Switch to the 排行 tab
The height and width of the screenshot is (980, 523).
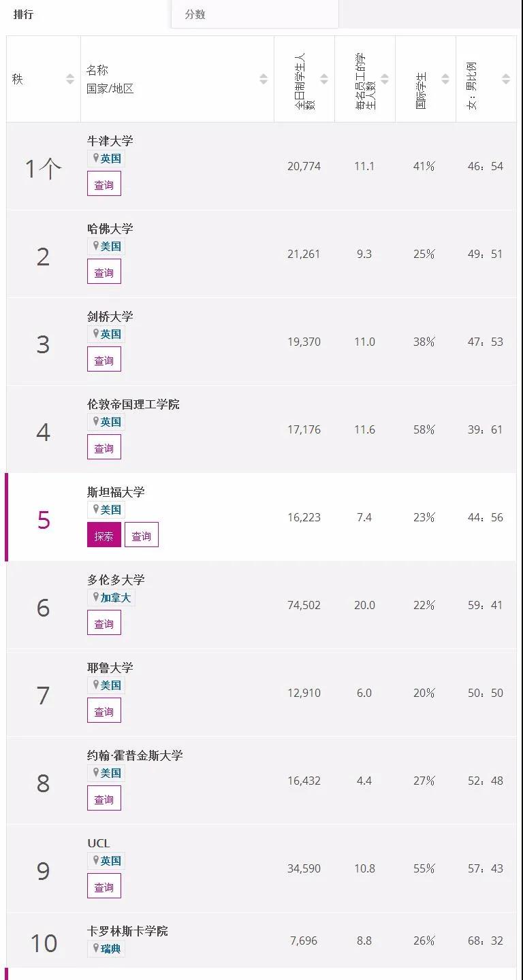[23, 14]
